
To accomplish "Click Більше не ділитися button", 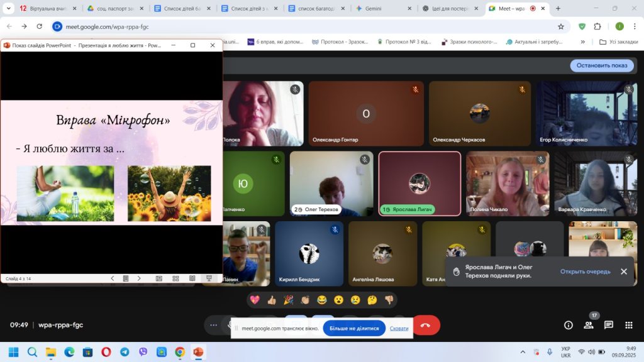I will point(354,328).
